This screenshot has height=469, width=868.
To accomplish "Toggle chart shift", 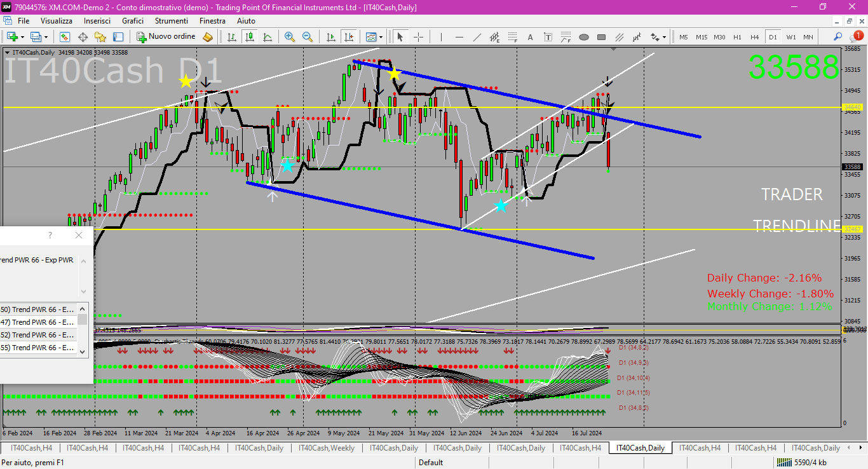I will pyautogui.click(x=348, y=37).
